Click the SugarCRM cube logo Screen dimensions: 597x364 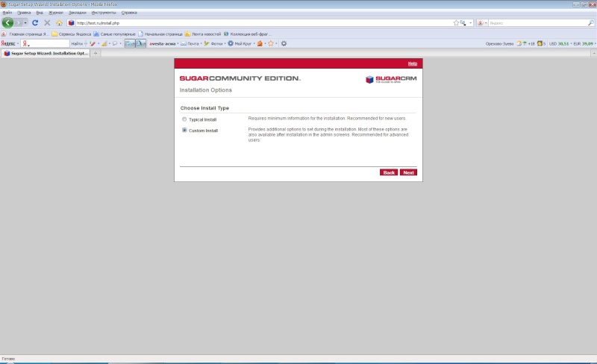[x=369, y=79]
